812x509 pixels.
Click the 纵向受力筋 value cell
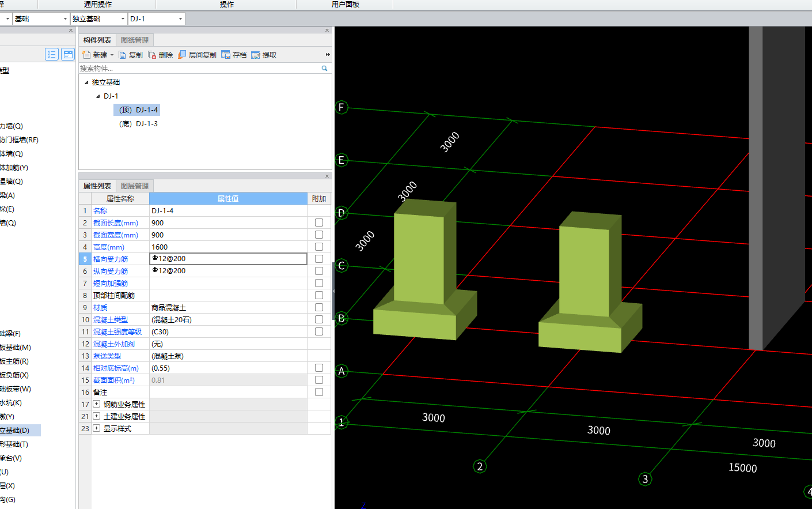(228, 271)
